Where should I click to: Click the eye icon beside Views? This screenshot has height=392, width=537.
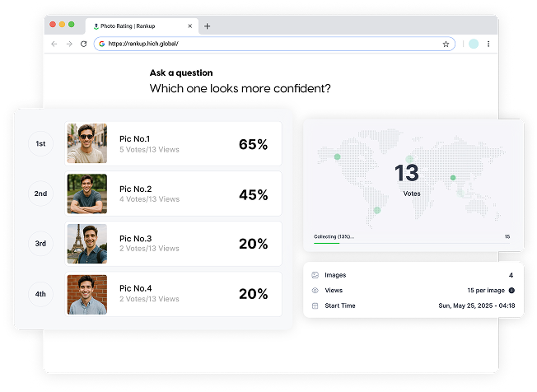click(x=315, y=291)
